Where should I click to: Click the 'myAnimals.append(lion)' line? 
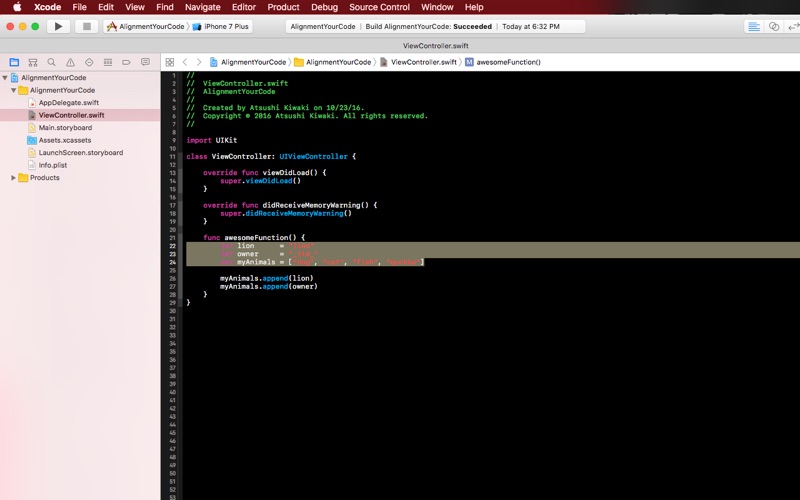(x=267, y=279)
